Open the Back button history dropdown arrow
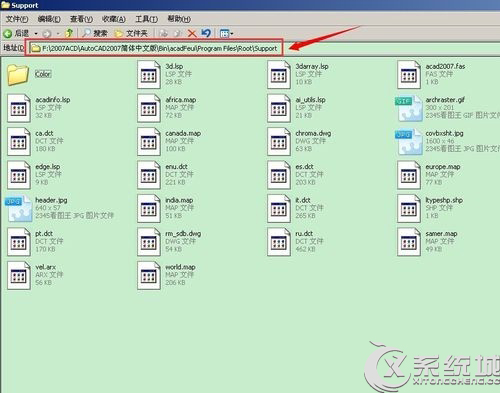Viewport: 500px width, 393px height. click(x=36, y=34)
